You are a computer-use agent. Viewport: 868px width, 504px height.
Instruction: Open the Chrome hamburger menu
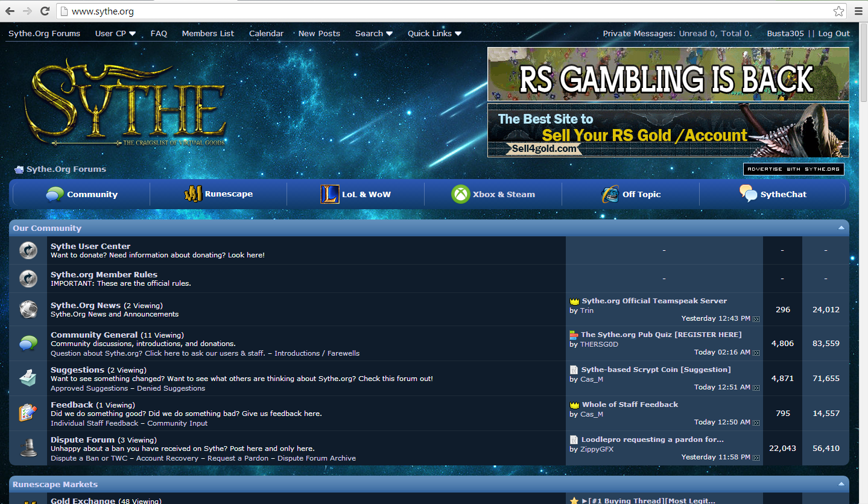point(858,11)
